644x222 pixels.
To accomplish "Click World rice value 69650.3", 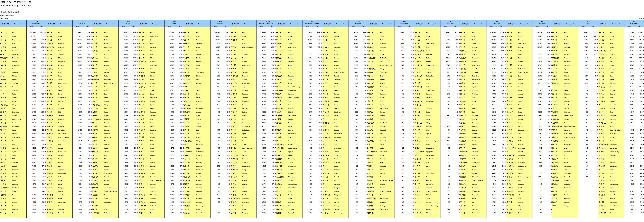I will [x=80, y=33].
